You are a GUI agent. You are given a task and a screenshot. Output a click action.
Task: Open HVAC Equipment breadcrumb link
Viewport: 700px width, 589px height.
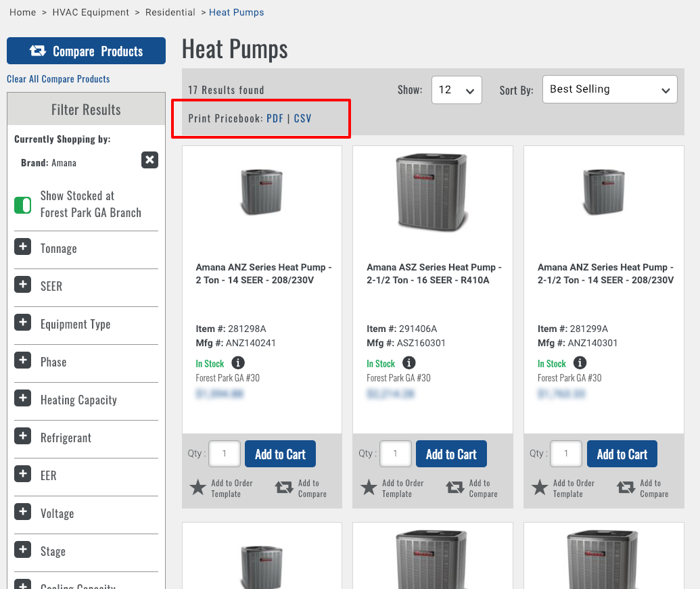point(91,12)
